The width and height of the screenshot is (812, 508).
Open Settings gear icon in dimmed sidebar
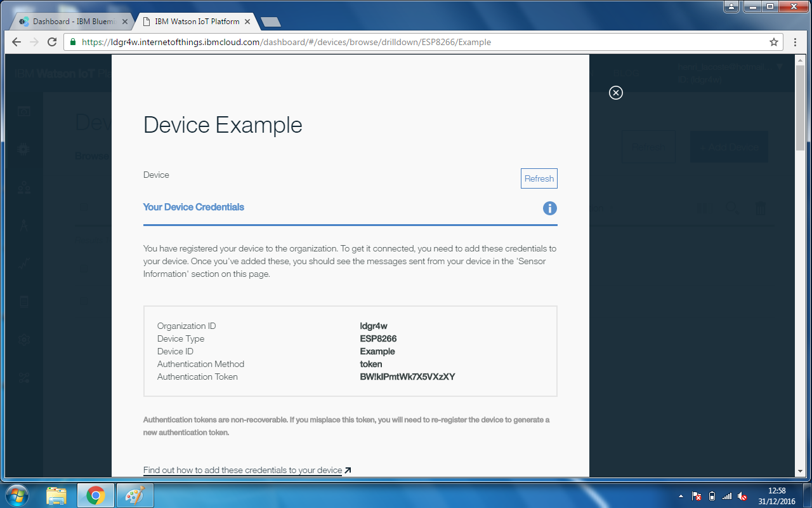click(x=24, y=340)
